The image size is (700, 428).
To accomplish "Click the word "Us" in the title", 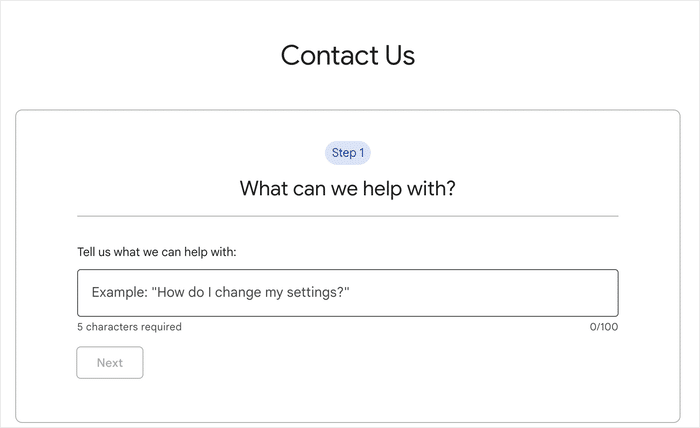I will 397,55.
